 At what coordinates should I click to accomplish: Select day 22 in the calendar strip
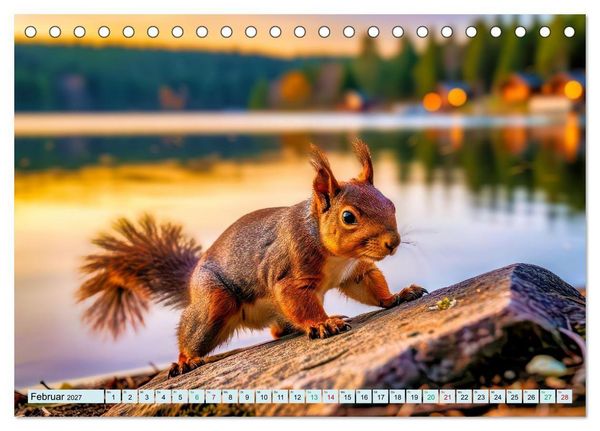pos(464,397)
